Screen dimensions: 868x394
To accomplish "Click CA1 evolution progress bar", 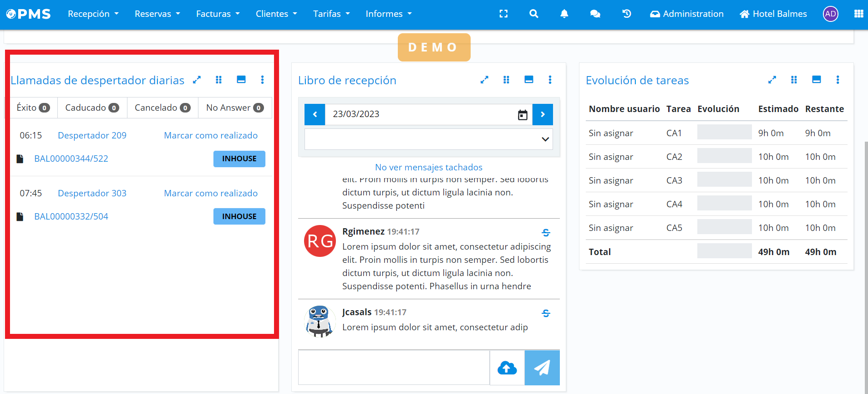I will point(724,133).
